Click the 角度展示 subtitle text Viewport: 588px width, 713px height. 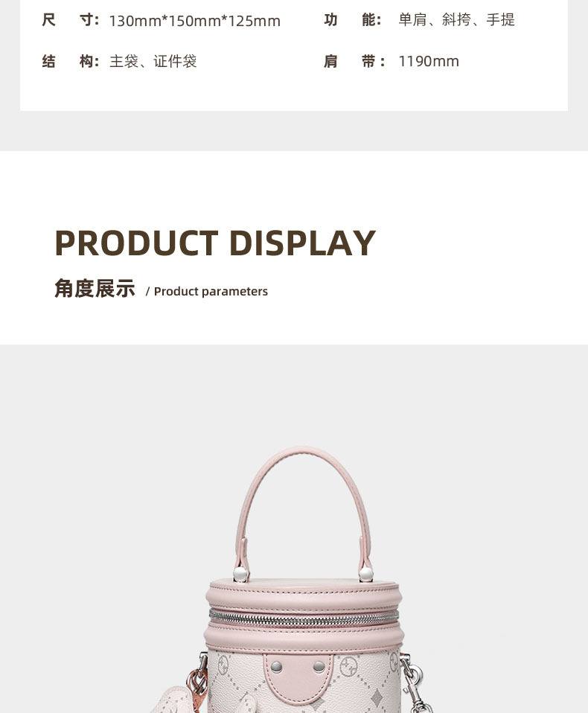[x=95, y=288]
